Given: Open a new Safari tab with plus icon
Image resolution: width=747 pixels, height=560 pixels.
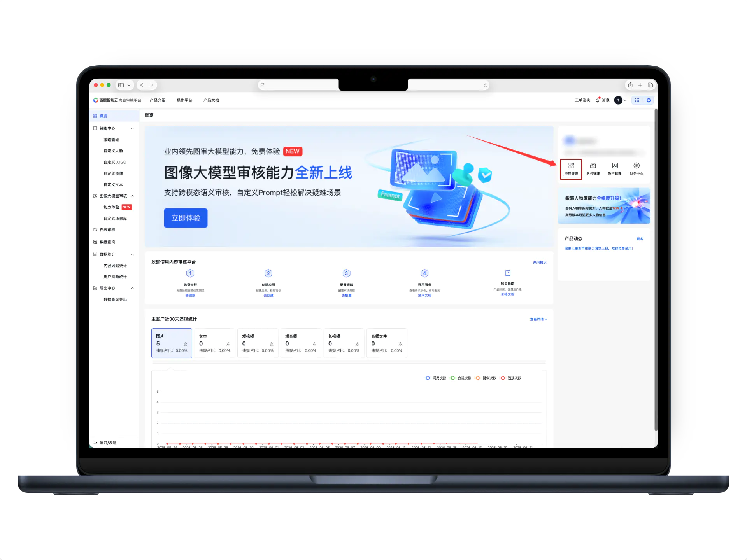Looking at the screenshot, I should [640, 85].
